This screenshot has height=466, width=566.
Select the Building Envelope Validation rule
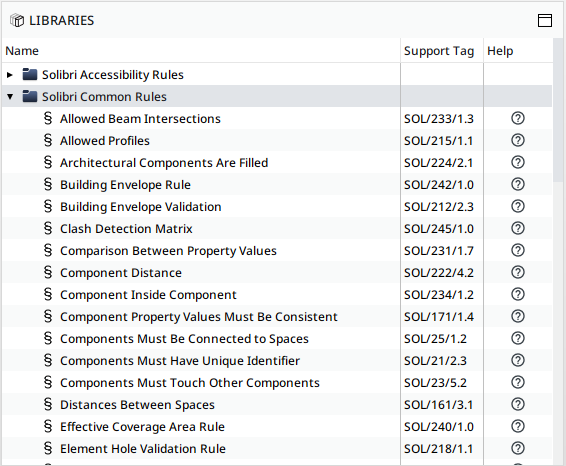[x=140, y=207]
